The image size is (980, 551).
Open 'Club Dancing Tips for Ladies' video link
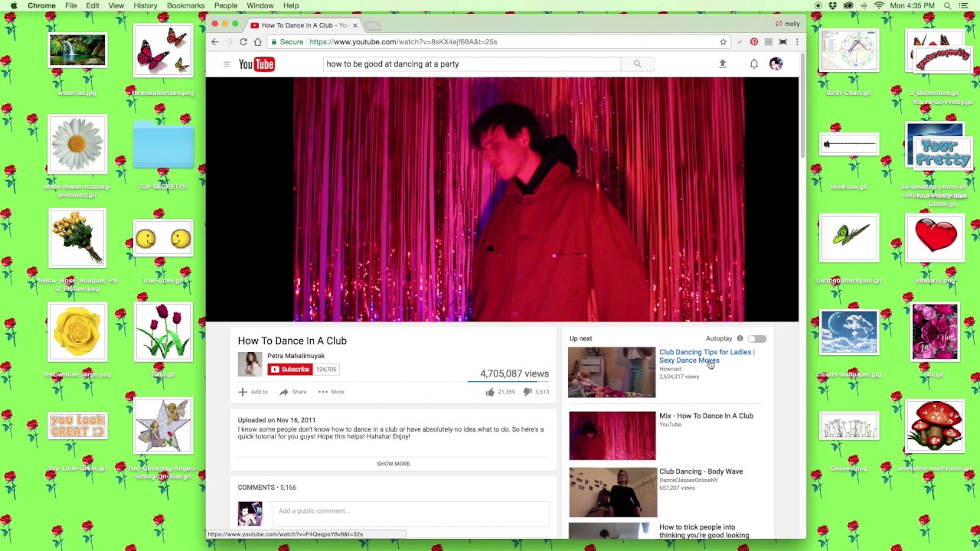pos(706,356)
